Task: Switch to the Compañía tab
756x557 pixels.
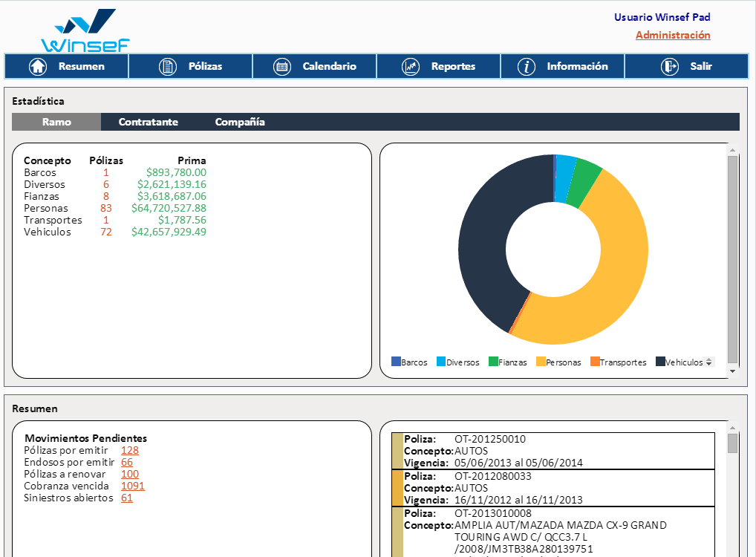Action: pos(240,122)
